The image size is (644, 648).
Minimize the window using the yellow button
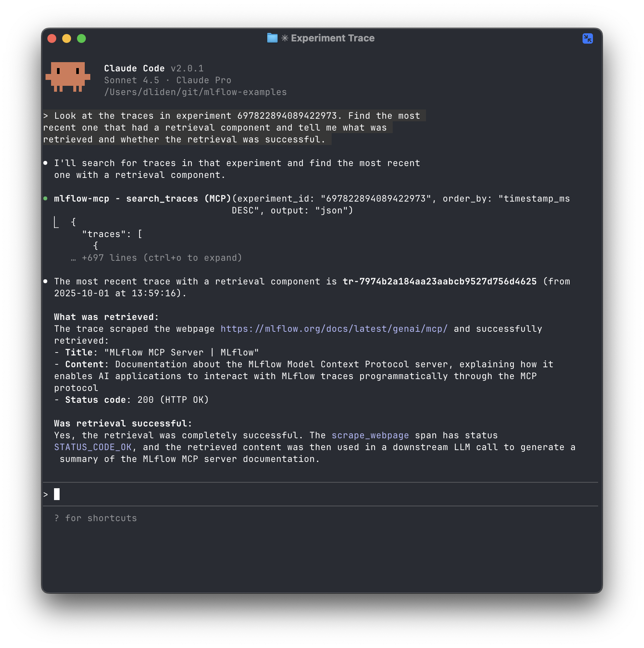tap(67, 38)
